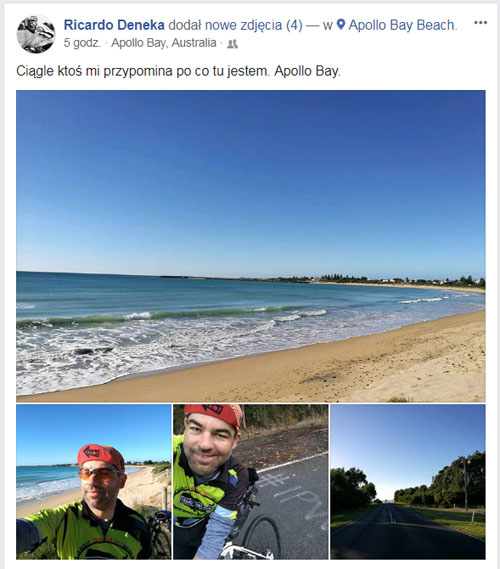Click the post caption text about Apollo Bay
Viewport: 500px width, 569px height.
179,71
